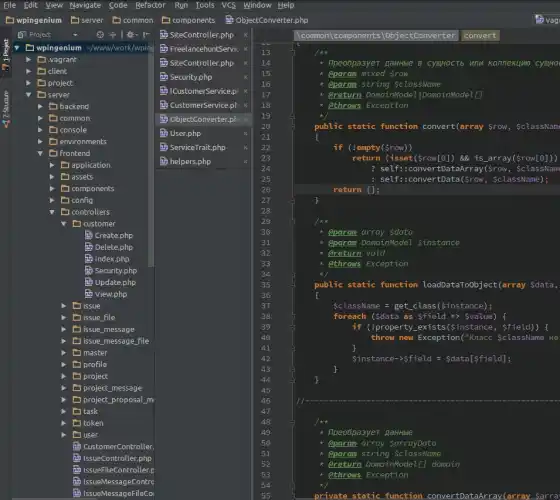Open the Tools menu
The height and width of the screenshot is (500, 560).
[x=205, y=5]
